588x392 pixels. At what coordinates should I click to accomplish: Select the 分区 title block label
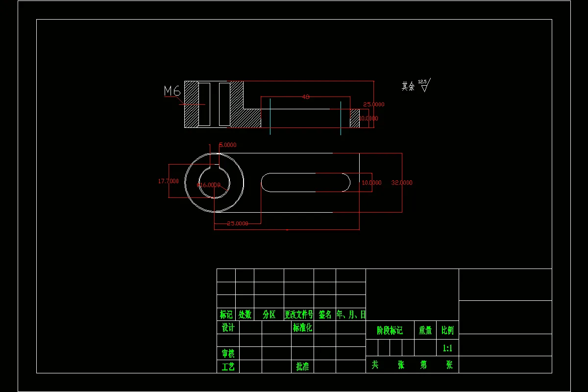269,315
